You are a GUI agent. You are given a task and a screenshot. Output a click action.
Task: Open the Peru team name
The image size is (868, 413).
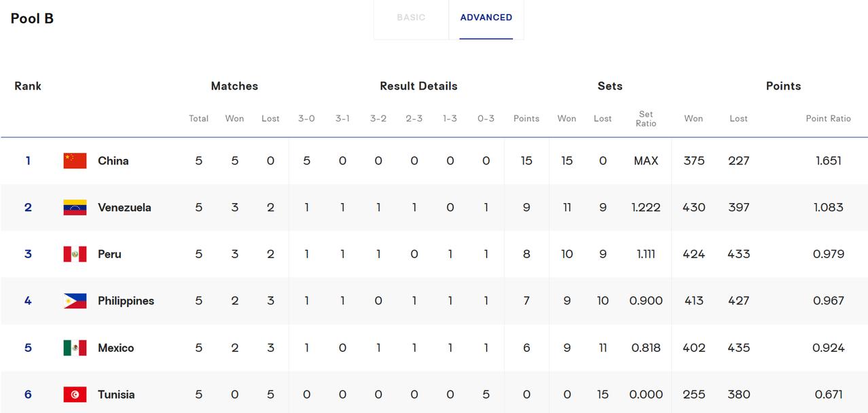(x=109, y=254)
